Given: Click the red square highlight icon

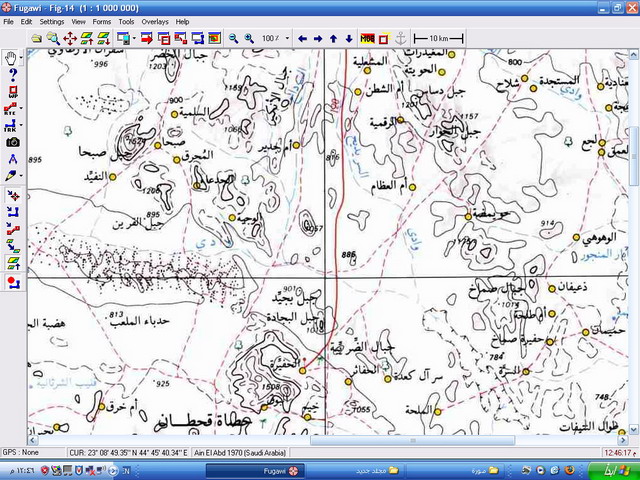Looking at the screenshot, I should click(x=383, y=39).
